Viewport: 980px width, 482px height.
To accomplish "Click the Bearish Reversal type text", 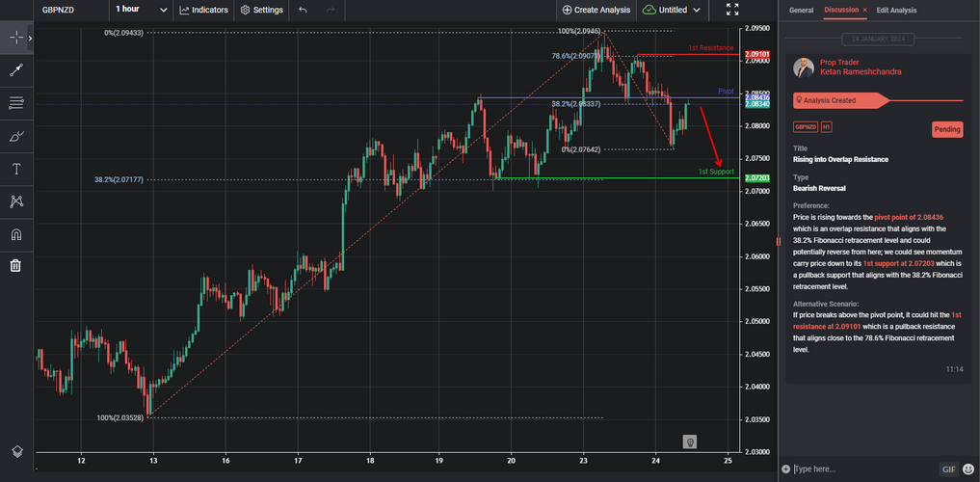I will click(821, 188).
